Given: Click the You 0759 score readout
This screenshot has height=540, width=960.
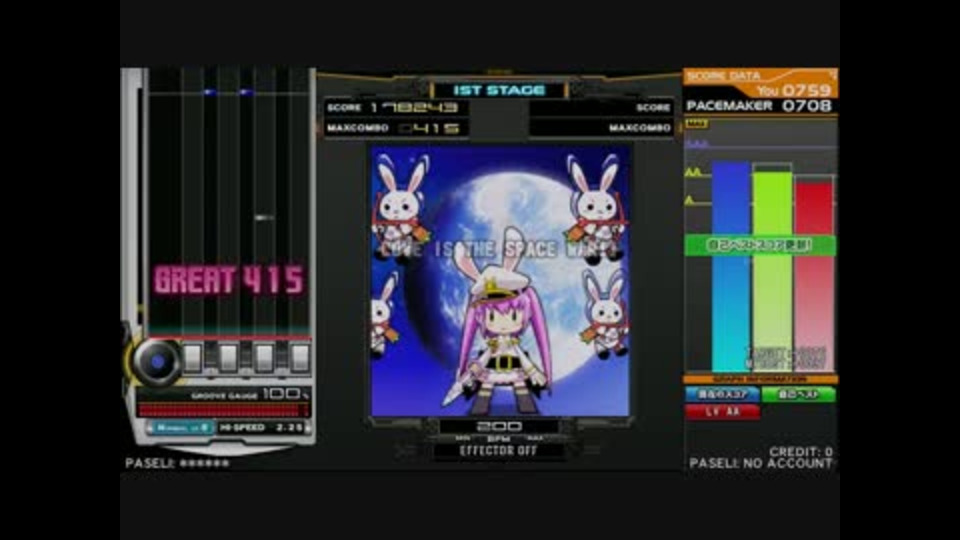Looking at the screenshot, I should pyautogui.click(x=794, y=91).
